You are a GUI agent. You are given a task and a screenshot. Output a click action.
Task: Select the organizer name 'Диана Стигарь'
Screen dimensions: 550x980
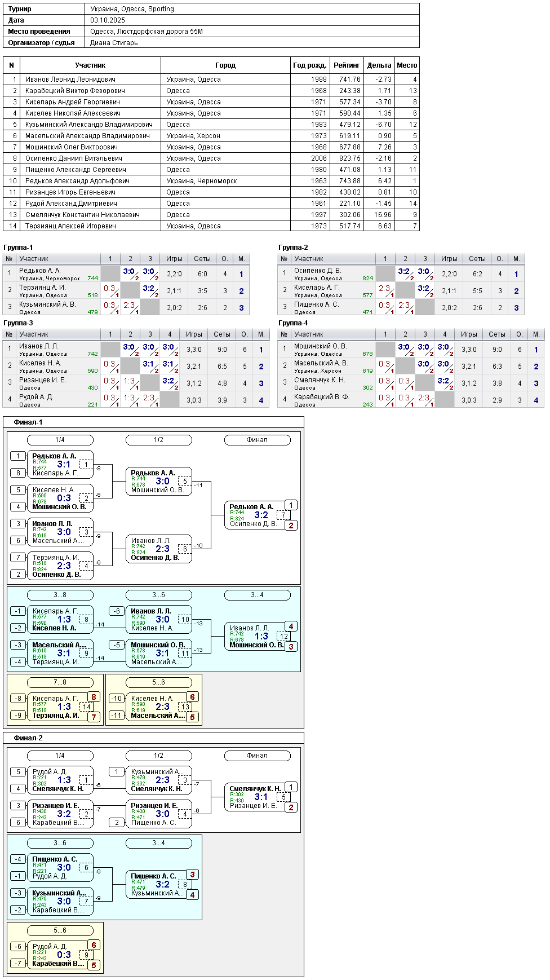[114, 43]
